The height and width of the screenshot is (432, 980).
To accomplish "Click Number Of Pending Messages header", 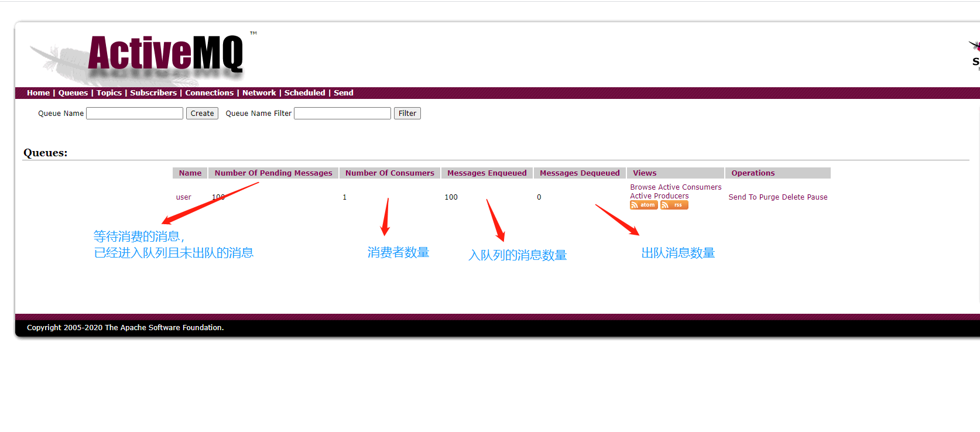I will pos(273,173).
